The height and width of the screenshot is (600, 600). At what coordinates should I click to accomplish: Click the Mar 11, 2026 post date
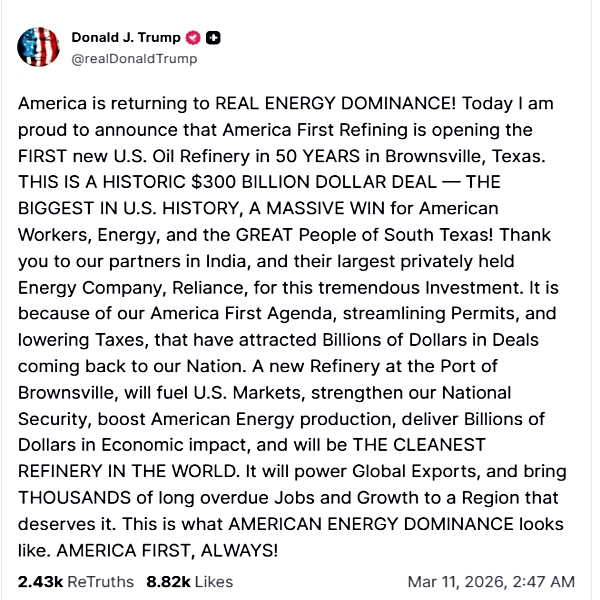click(456, 581)
